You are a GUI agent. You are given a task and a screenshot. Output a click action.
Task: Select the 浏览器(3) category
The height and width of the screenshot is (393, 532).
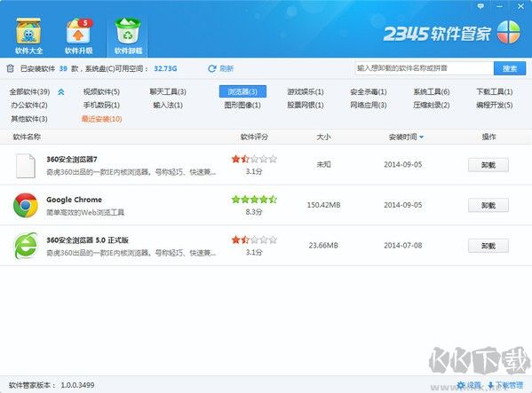242,91
